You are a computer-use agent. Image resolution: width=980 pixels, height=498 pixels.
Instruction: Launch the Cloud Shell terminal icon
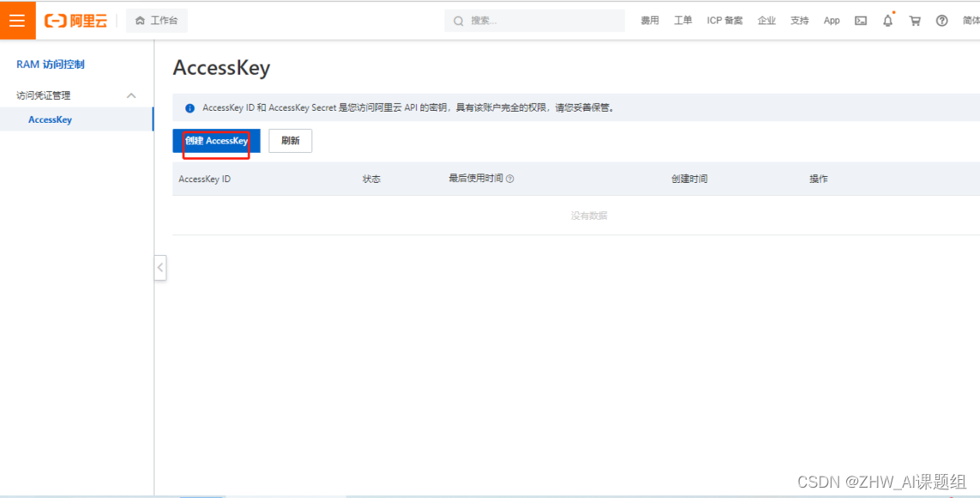pyautogui.click(x=861, y=21)
